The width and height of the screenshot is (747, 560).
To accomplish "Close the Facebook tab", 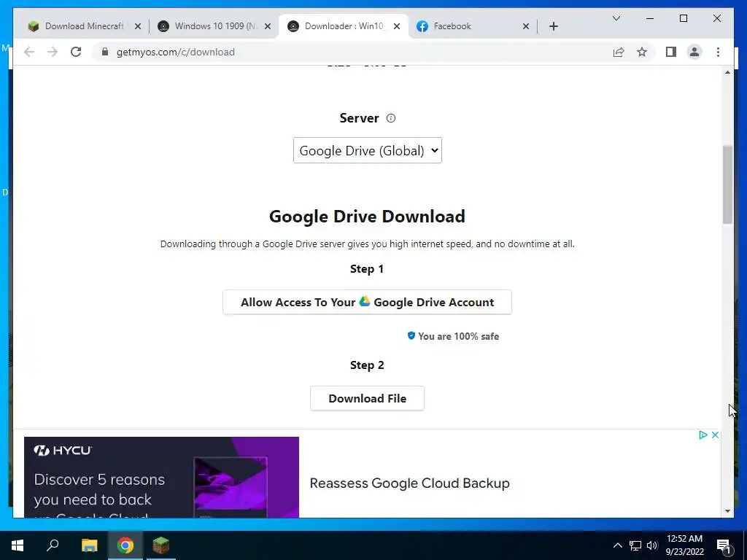I will (x=526, y=26).
